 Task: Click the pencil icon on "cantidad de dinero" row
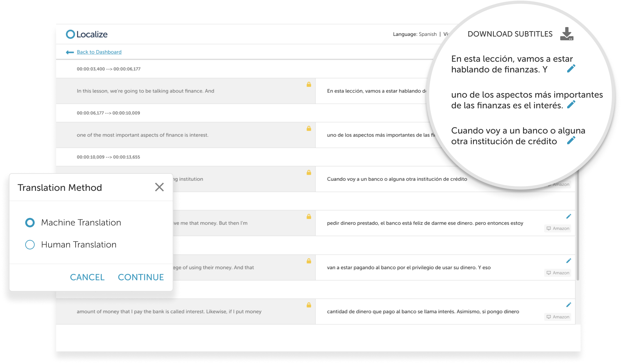[568, 304]
